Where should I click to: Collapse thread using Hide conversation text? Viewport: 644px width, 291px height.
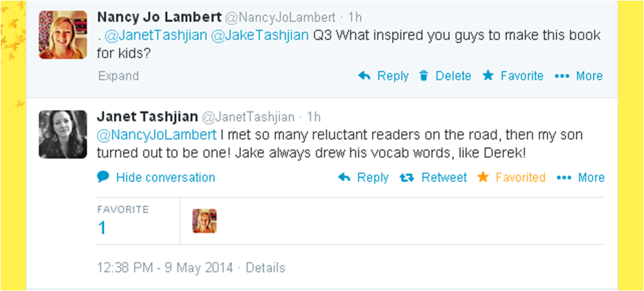[x=166, y=178]
